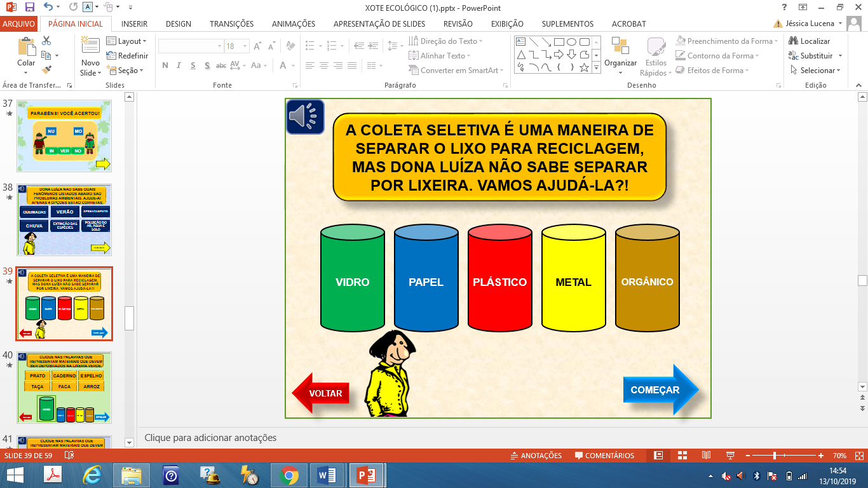Select the Cut scissors icon

click(x=46, y=41)
